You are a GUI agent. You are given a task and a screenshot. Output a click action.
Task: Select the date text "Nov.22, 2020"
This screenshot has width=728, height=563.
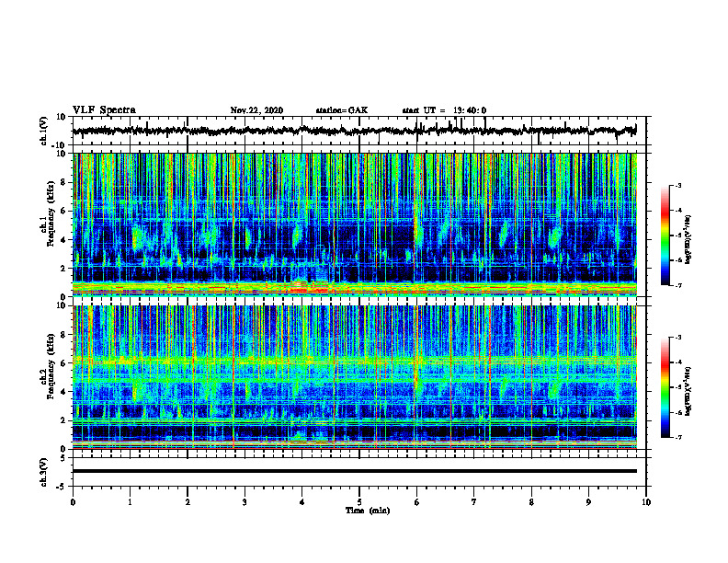point(256,110)
